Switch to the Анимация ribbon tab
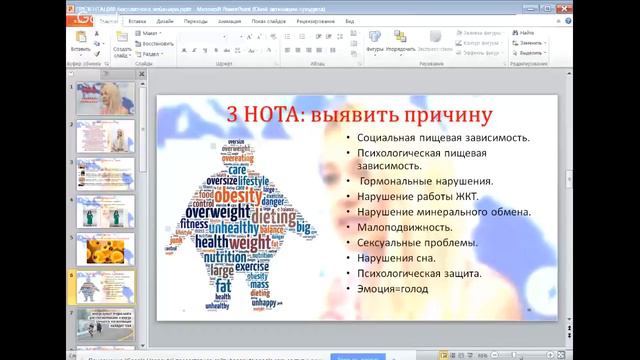 pyautogui.click(x=229, y=21)
